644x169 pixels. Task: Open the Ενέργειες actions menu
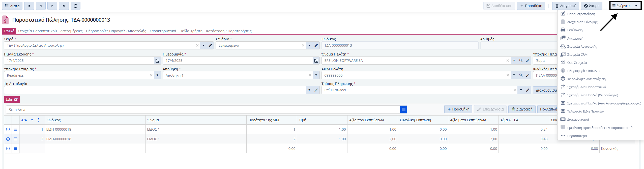pos(625,6)
